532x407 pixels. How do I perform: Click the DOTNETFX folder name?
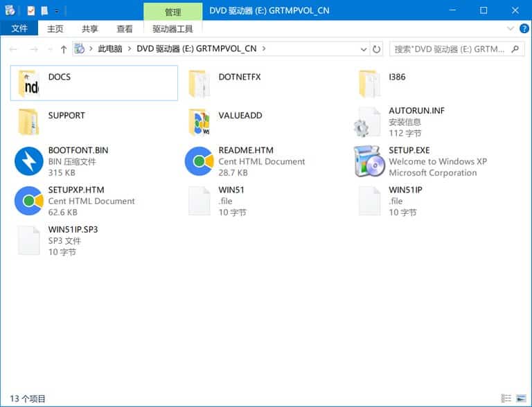240,77
